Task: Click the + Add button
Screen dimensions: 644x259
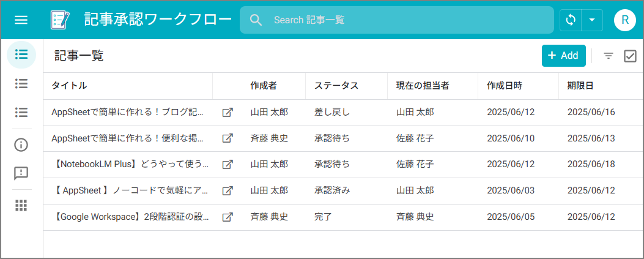Action: click(563, 56)
